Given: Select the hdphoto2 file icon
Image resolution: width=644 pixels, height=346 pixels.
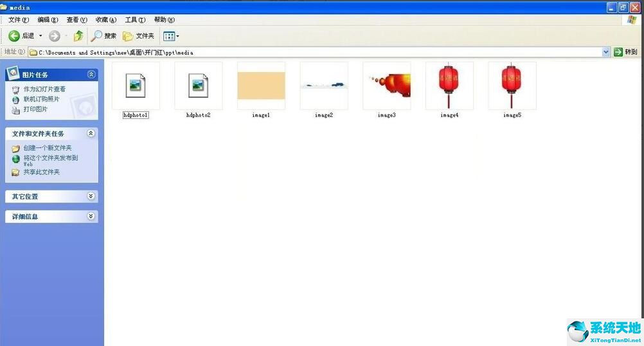Looking at the screenshot, I should pyautogui.click(x=198, y=86).
